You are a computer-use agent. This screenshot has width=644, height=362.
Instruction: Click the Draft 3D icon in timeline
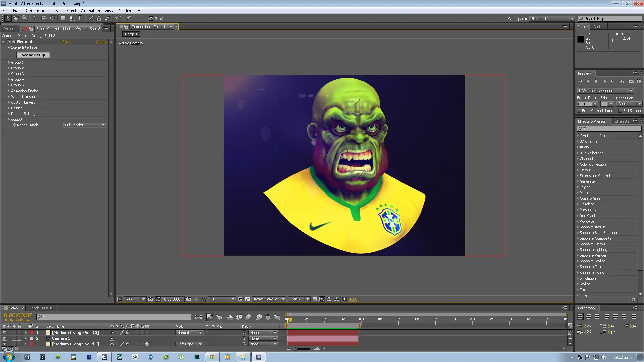tap(219, 317)
